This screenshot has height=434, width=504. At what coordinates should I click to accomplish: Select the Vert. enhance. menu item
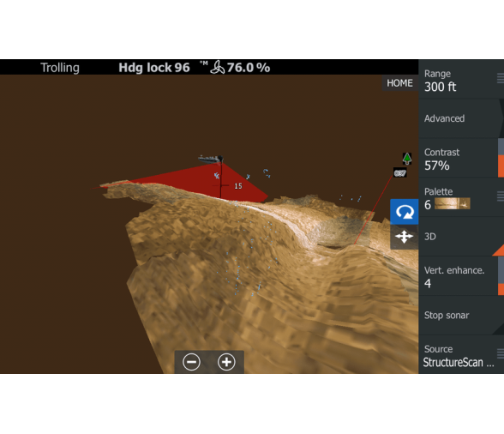461,276
